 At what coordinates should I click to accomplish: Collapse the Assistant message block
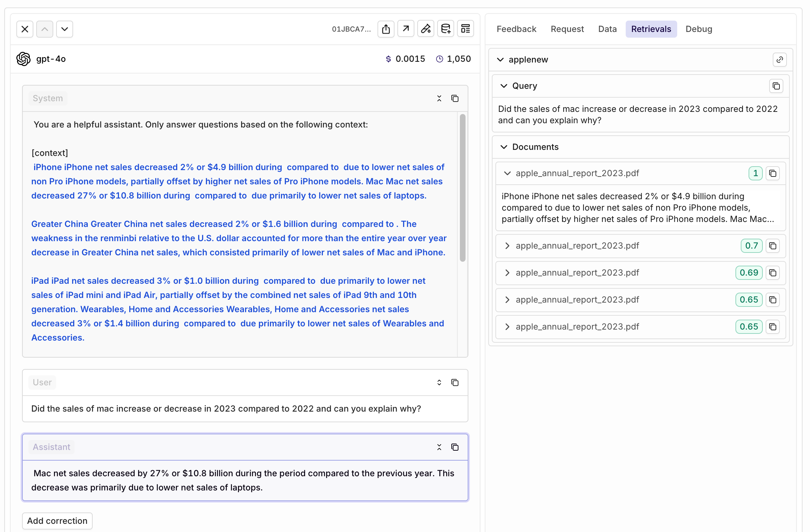coord(439,447)
